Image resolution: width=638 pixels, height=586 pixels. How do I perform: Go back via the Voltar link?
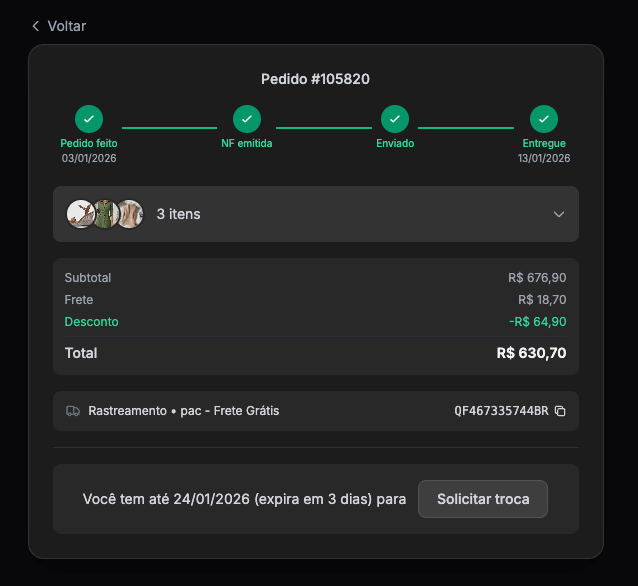[x=66, y=26]
